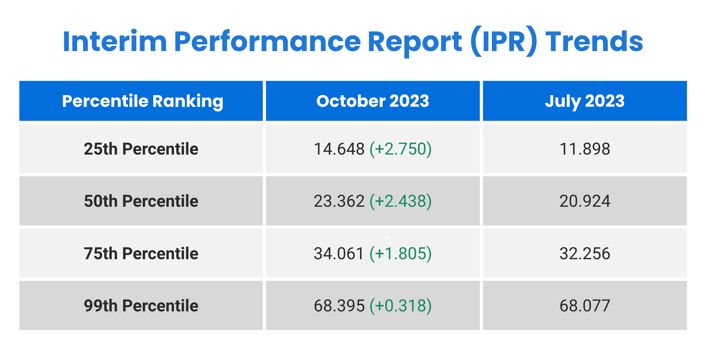Click the July value "11.898"
Viewport: 705px width, 363px height.
coord(585,149)
